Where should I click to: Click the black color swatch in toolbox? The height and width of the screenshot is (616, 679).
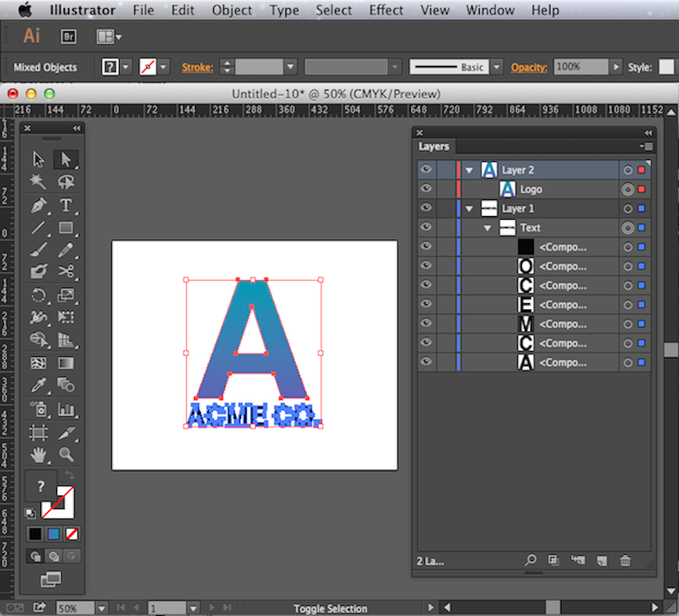(35, 534)
